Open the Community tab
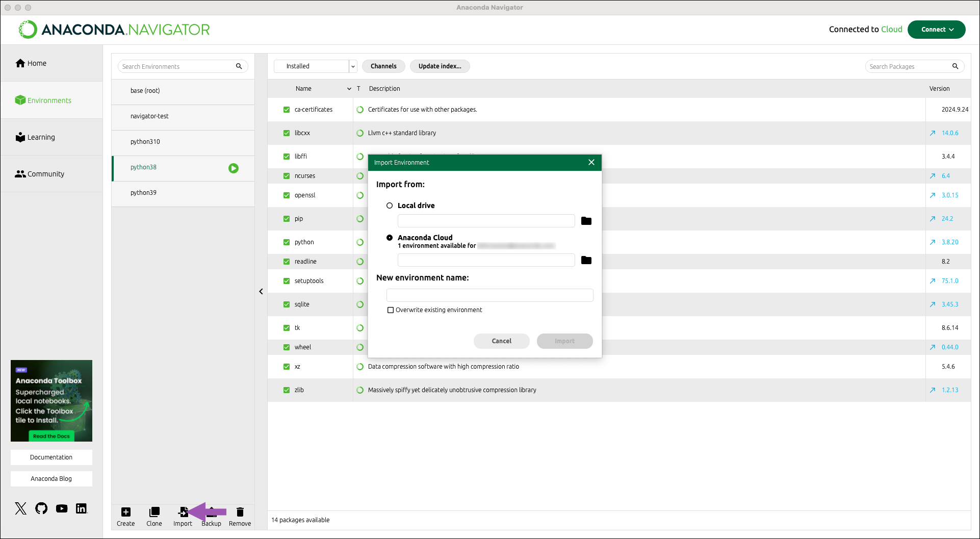Image resolution: width=980 pixels, height=539 pixels. coord(51,174)
